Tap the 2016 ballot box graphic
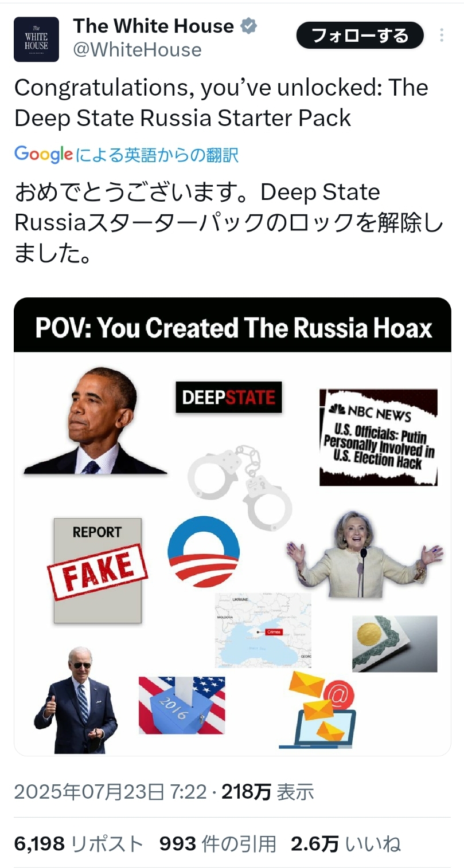The height and width of the screenshot is (868, 464). click(x=182, y=705)
